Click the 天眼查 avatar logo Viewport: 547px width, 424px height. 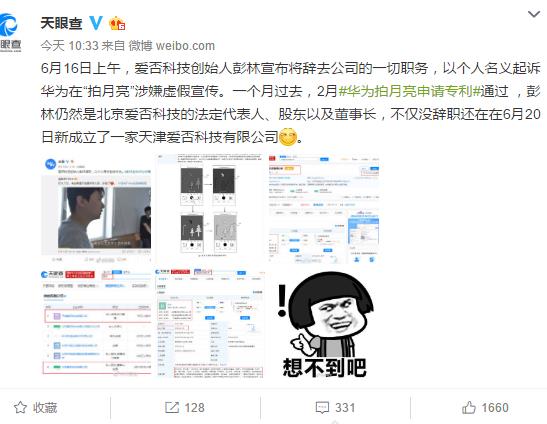point(9,32)
